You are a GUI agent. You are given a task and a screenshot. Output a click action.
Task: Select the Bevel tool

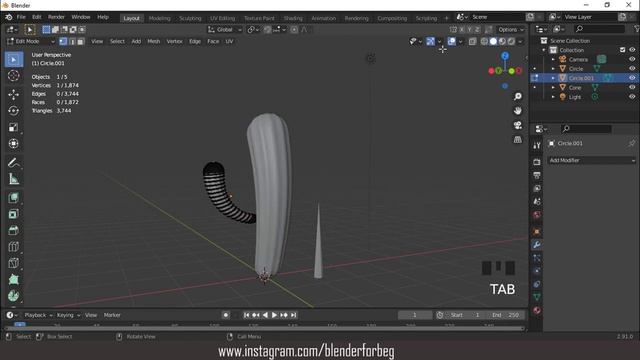click(x=13, y=231)
